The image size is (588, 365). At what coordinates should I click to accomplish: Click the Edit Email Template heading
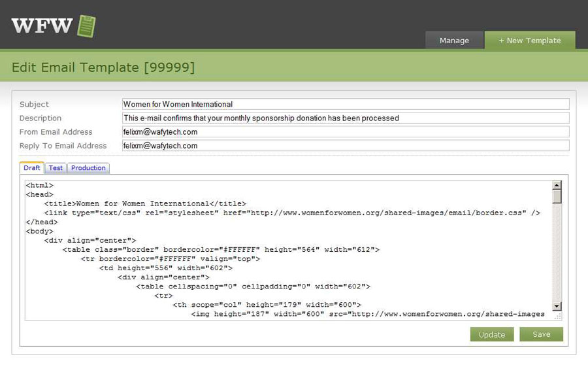103,67
